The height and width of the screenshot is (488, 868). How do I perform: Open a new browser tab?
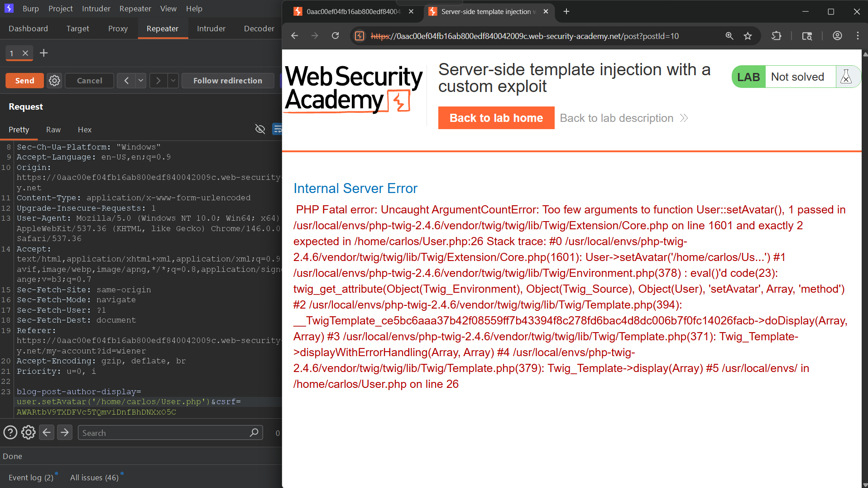566,11
